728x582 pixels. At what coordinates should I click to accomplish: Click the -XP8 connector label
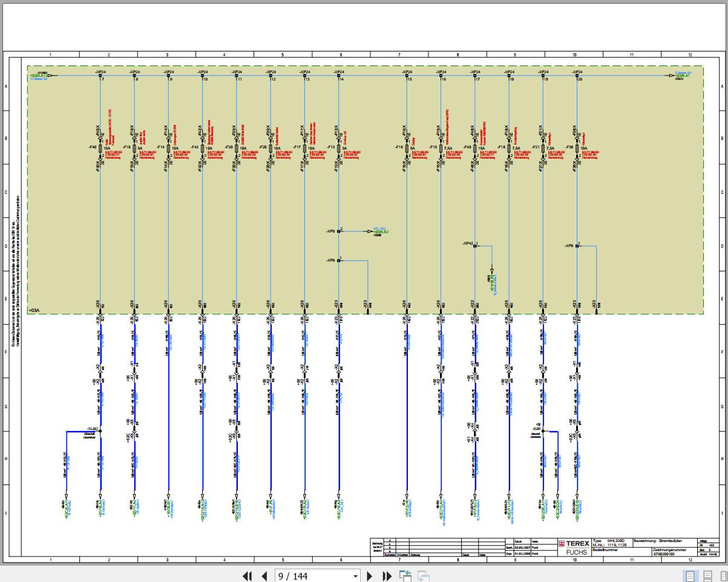click(x=569, y=246)
